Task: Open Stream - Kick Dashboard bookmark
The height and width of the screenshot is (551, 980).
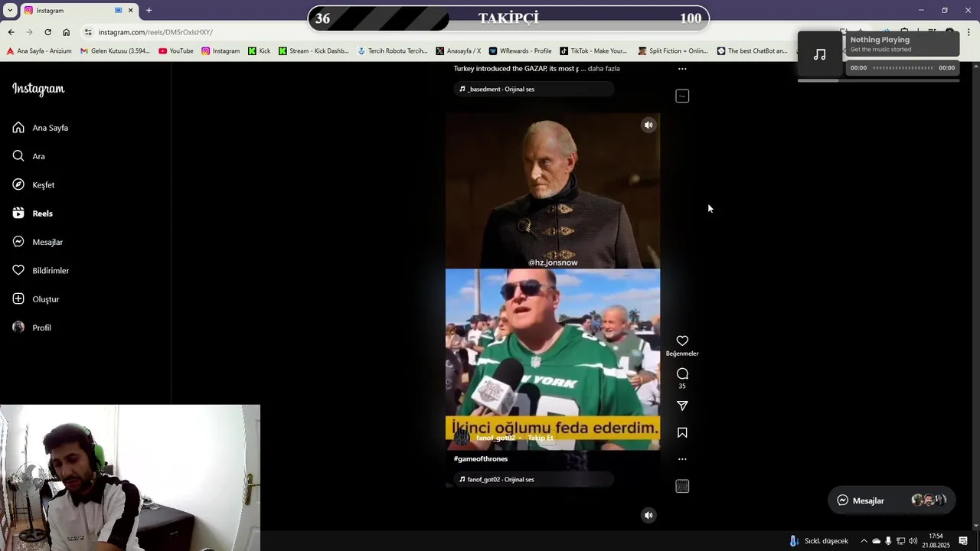Action: [x=314, y=51]
